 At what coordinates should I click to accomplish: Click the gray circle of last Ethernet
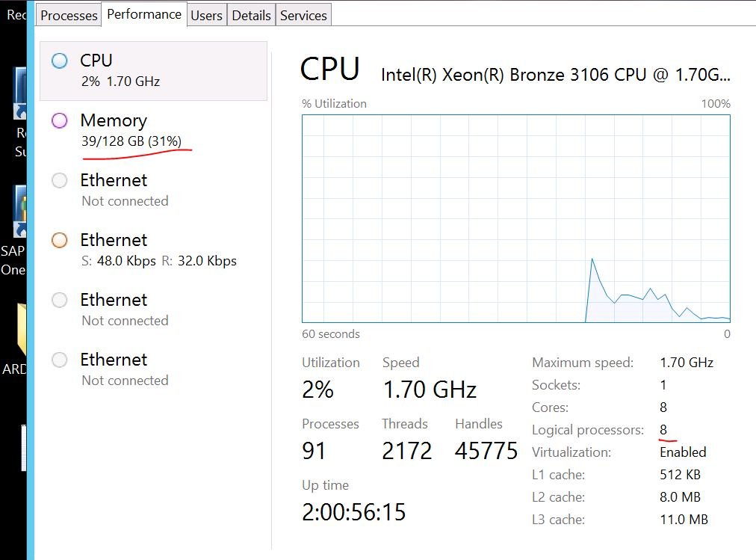point(59,360)
